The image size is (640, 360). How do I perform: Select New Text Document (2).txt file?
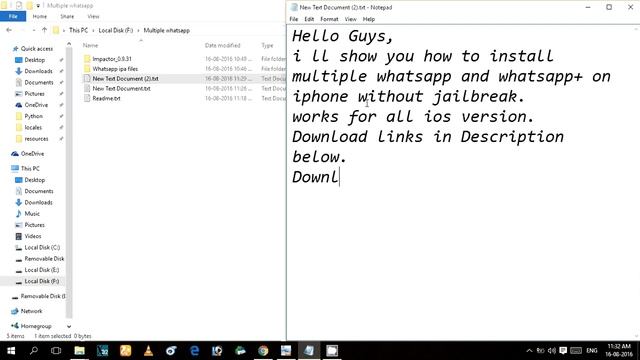[125, 78]
